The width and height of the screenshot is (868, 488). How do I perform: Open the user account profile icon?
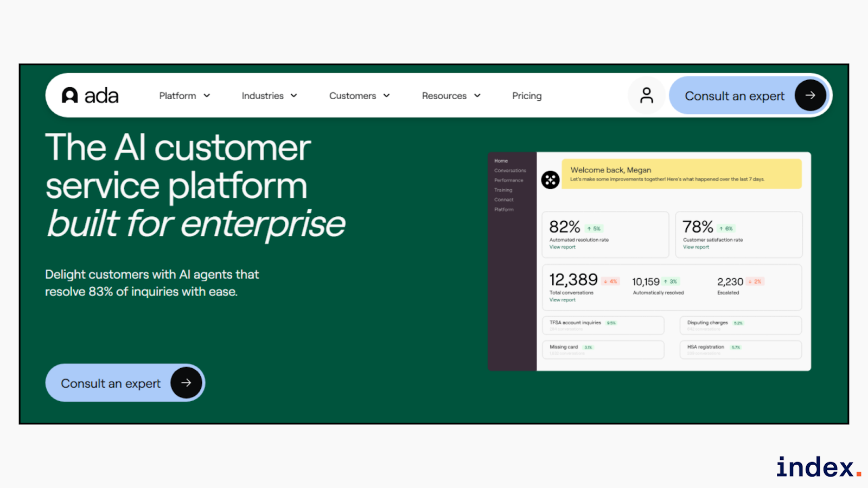pos(646,95)
